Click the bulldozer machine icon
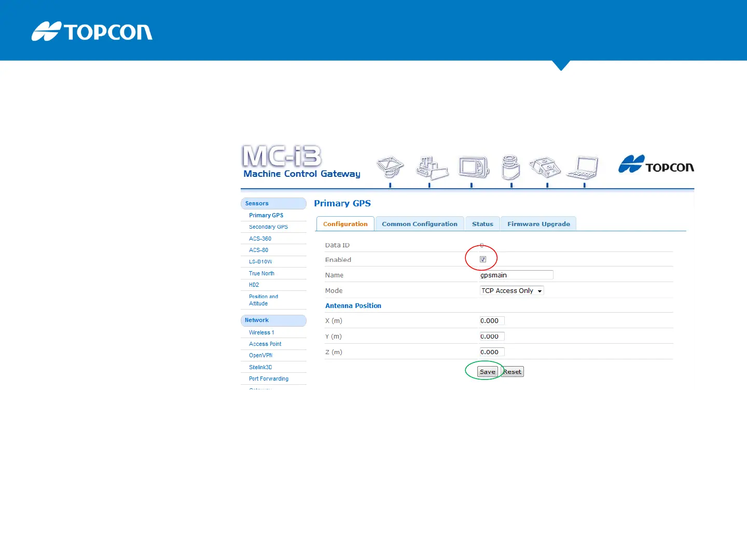747x560 pixels. 432,168
